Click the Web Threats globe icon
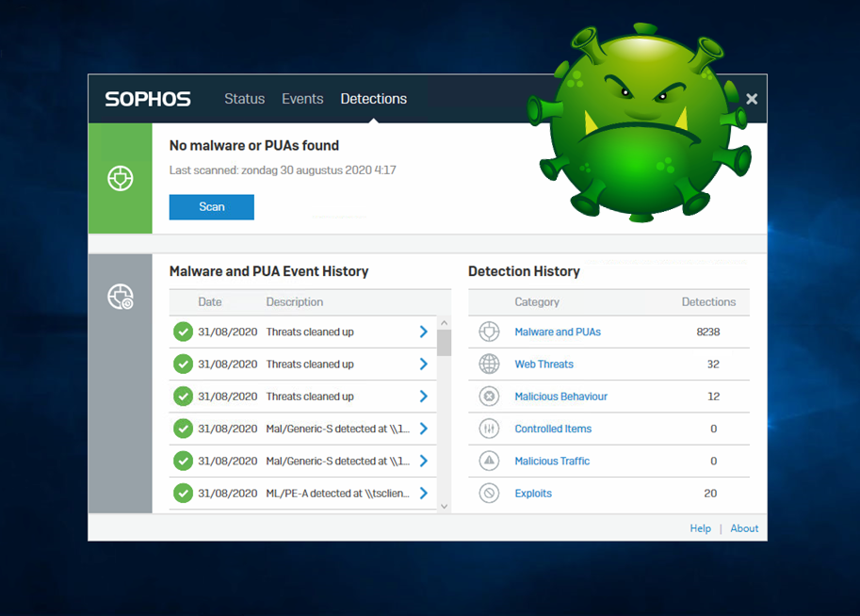Viewport: 860px width, 616px height. pos(489,364)
